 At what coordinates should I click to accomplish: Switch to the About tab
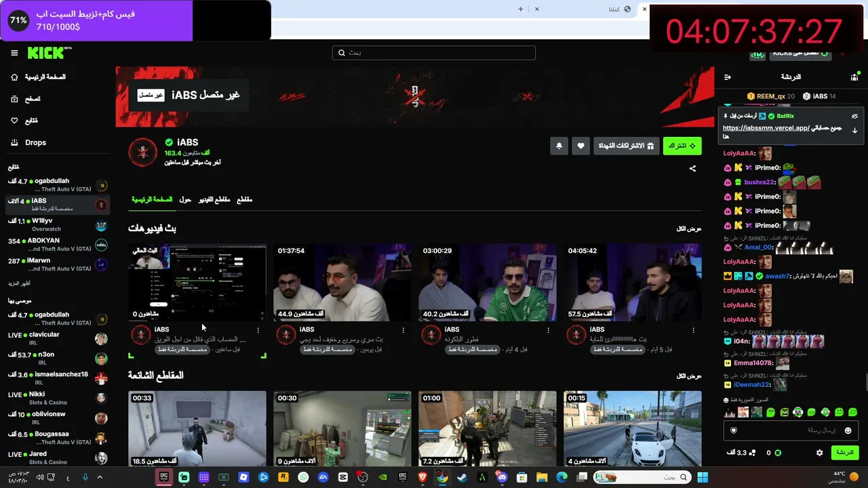click(x=185, y=199)
